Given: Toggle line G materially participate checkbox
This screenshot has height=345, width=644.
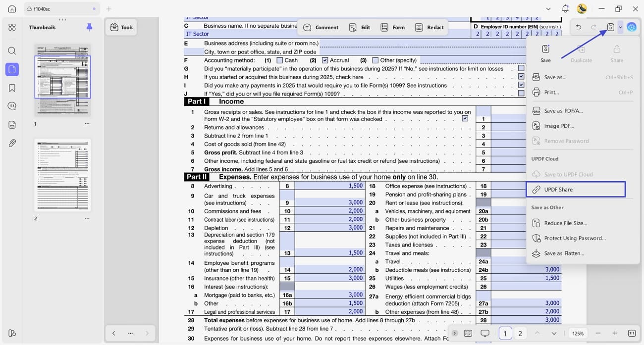Looking at the screenshot, I should pyautogui.click(x=521, y=68).
